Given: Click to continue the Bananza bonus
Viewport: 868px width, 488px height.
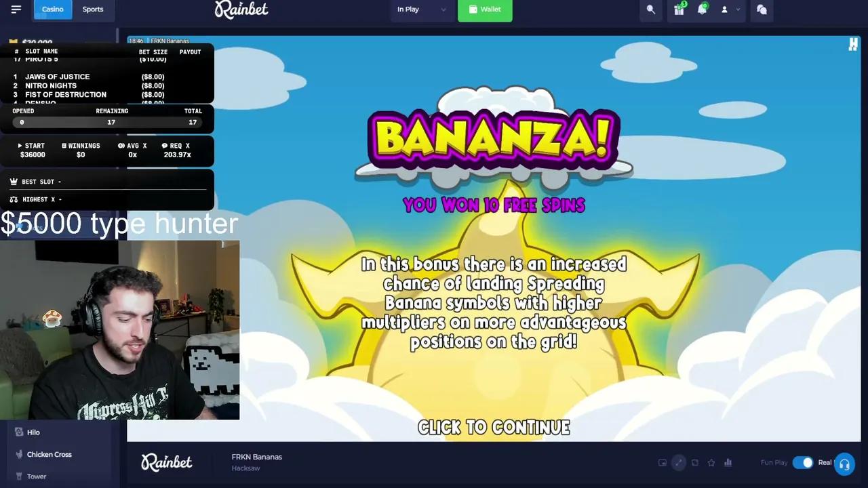Looking at the screenshot, I should coord(494,427).
